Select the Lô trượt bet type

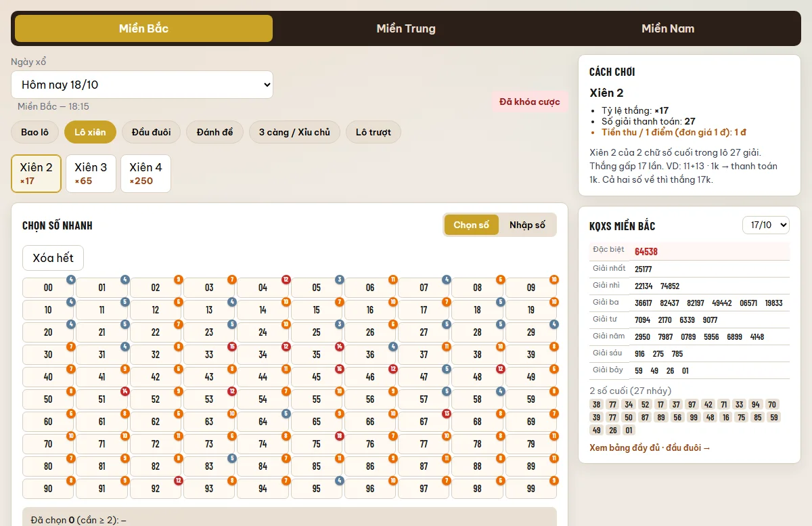click(x=374, y=132)
